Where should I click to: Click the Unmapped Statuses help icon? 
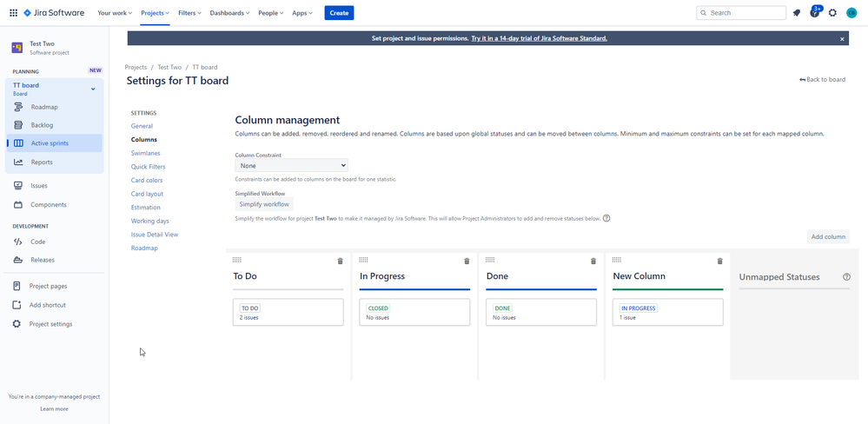click(846, 277)
